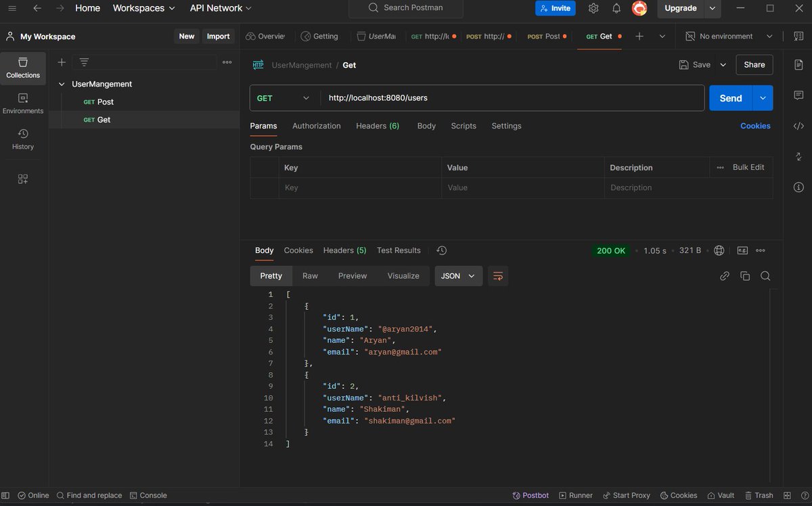Image resolution: width=812 pixels, height=506 pixels.
Task: Select the Visualize response view
Action: coord(403,276)
